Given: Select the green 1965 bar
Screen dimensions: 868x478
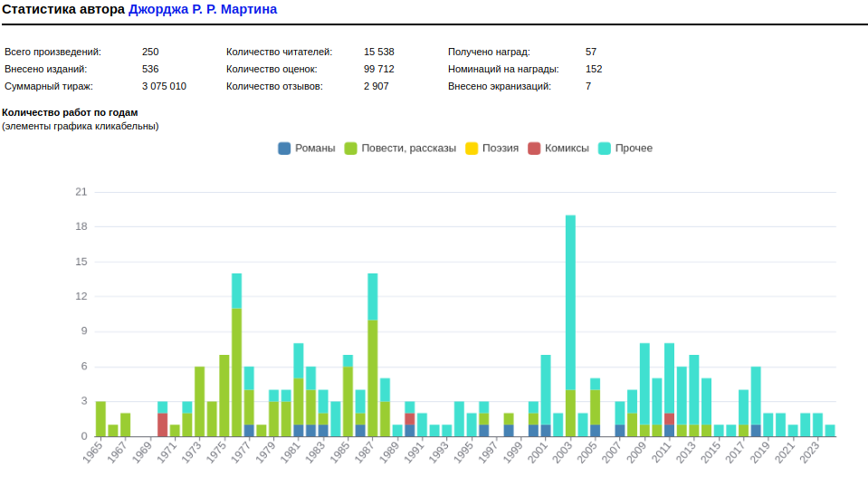Looking at the screenshot, I should 100,418.
